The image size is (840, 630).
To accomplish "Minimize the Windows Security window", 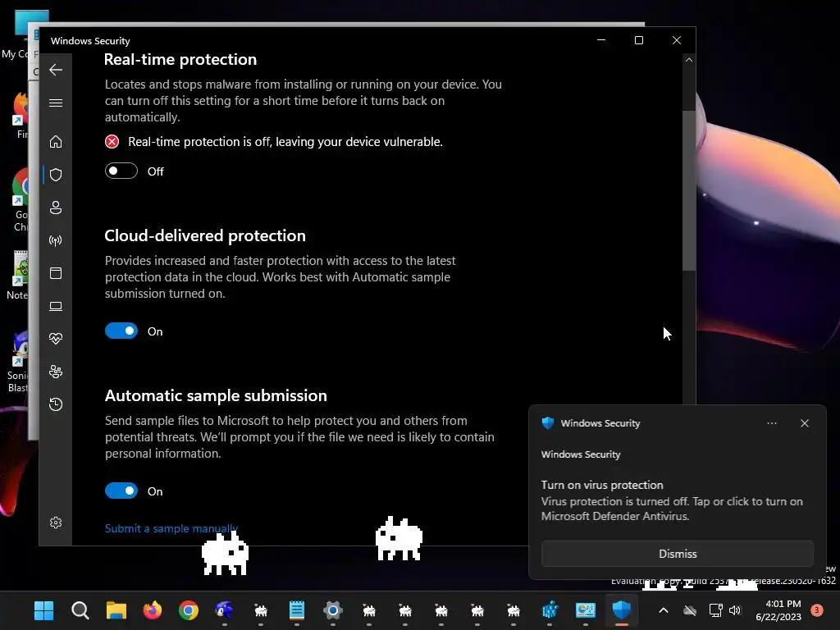I will coord(601,40).
